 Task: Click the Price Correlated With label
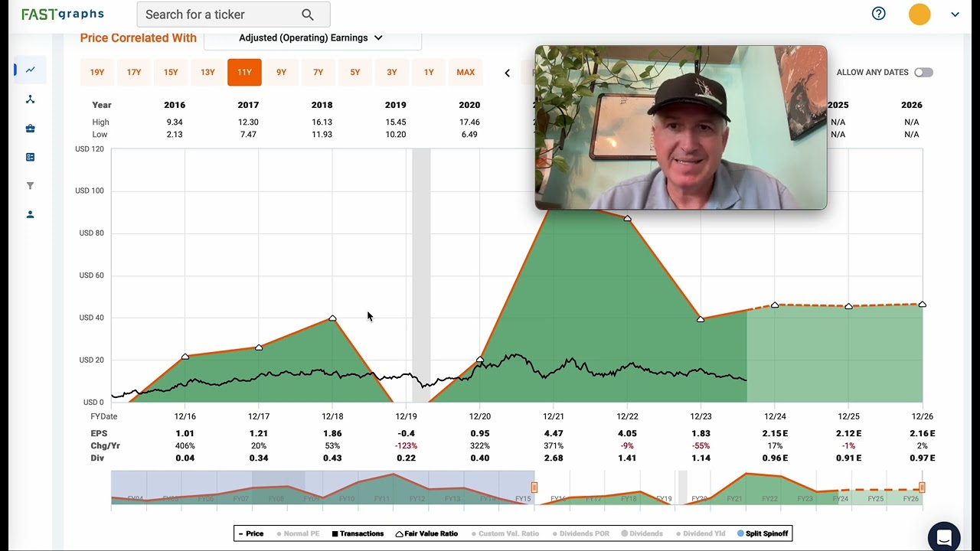[x=139, y=38]
